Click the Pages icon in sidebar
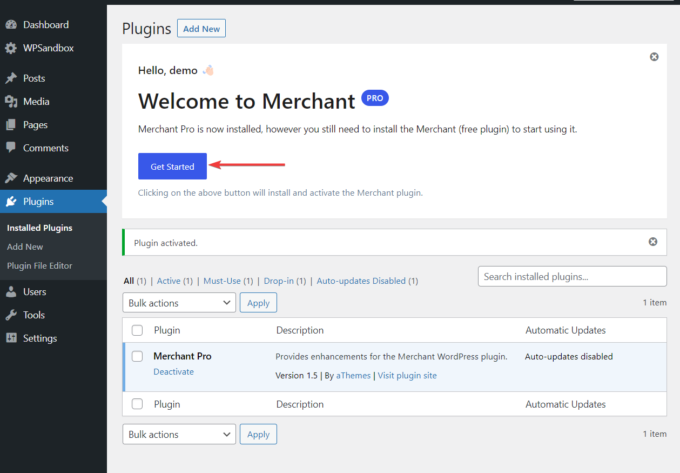 11,125
